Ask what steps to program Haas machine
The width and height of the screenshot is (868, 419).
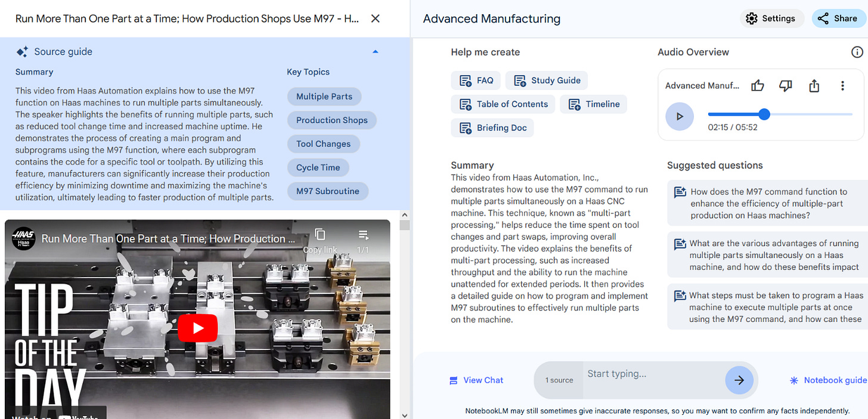pyautogui.click(x=767, y=307)
